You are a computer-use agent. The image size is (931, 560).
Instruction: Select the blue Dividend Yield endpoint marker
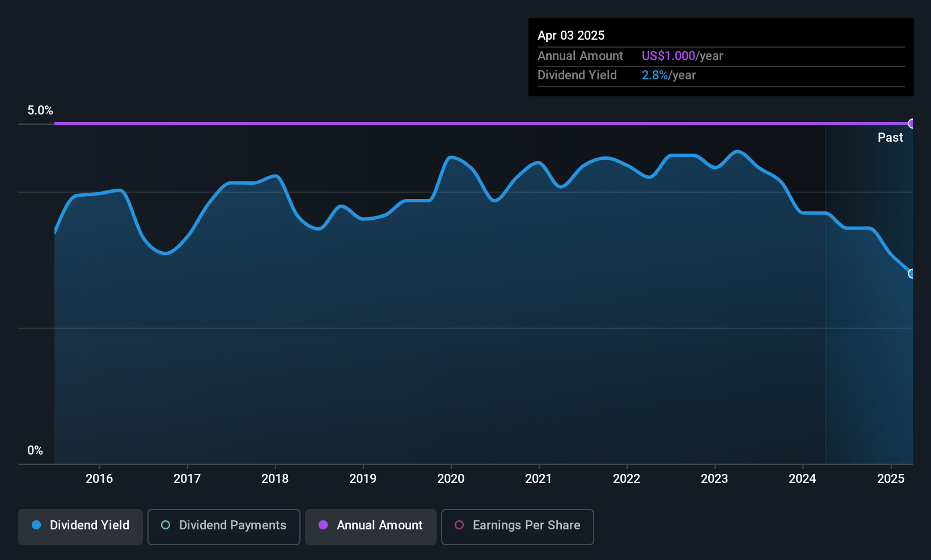click(x=912, y=274)
